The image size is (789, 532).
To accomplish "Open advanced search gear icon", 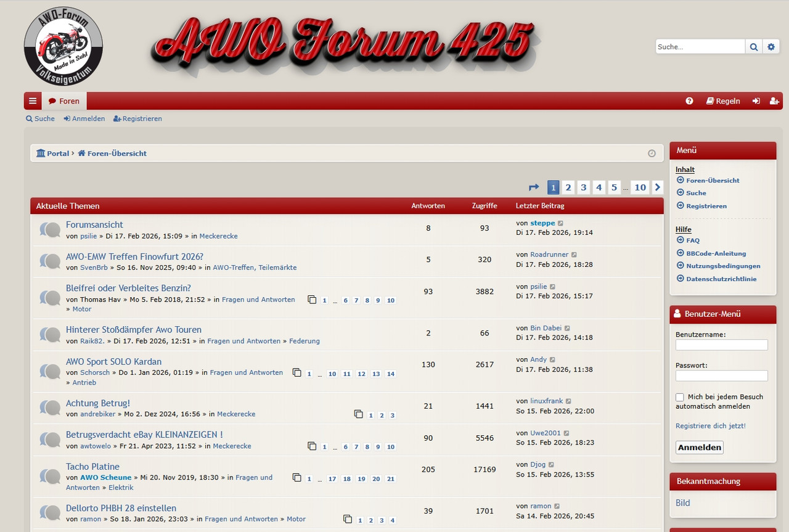I will (771, 47).
